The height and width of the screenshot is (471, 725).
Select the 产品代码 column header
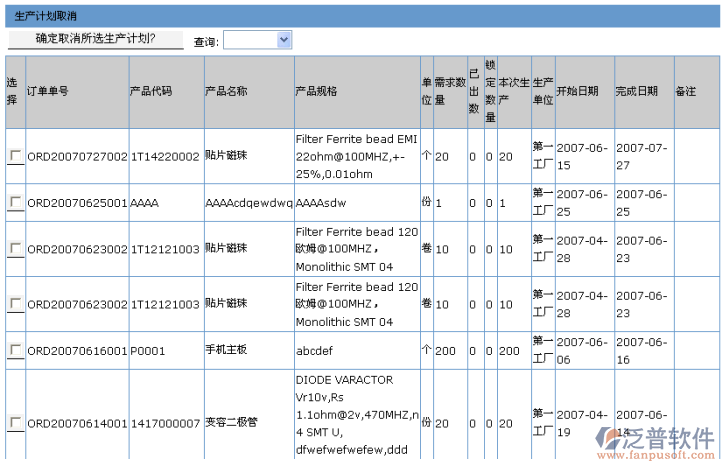pyautogui.click(x=151, y=91)
